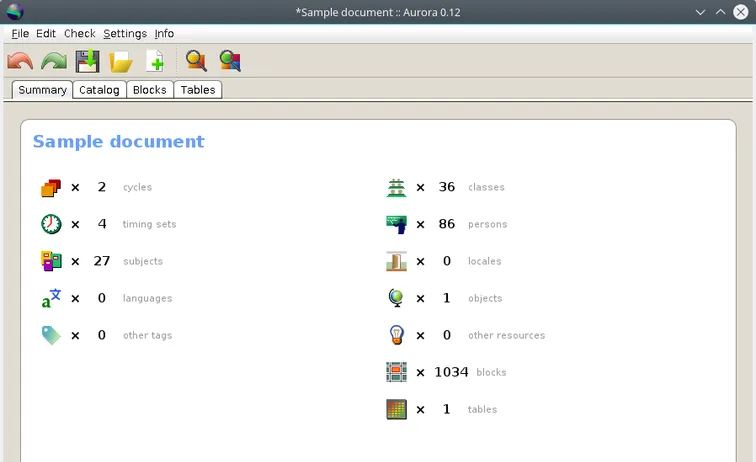This screenshot has height=462, width=756.
Task: Switch to the Catalog tab
Action: tap(99, 90)
